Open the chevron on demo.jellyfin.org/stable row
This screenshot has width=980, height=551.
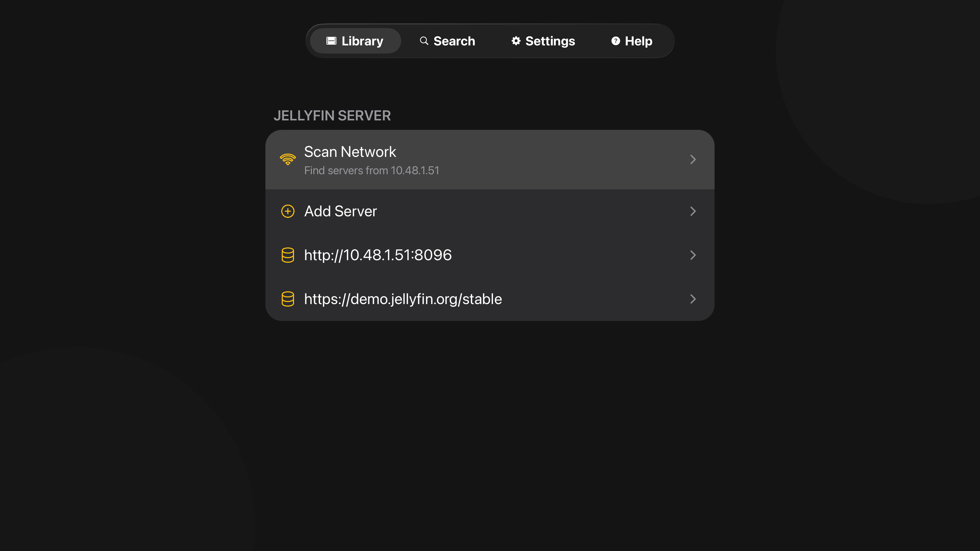693,299
